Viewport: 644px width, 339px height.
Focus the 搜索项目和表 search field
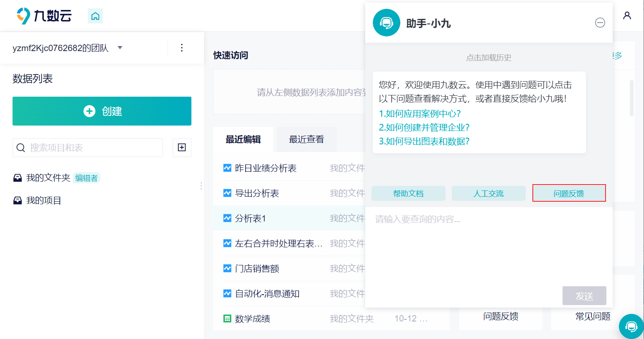coord(94,148)
